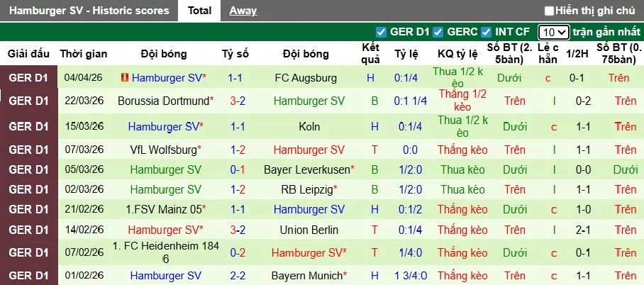The image size is (644, 285).
Task: Click the Tỷ số column header
Action: [x=235, y=54]
